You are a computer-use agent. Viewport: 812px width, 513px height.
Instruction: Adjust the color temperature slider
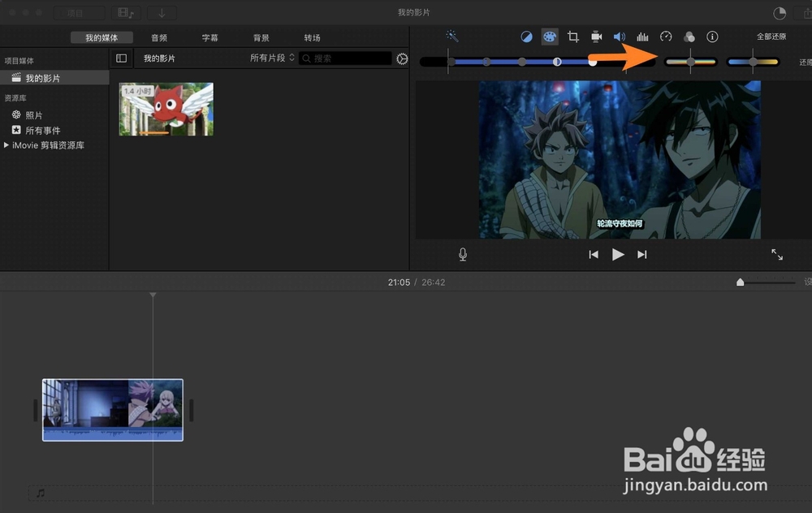tap(753, 61)
